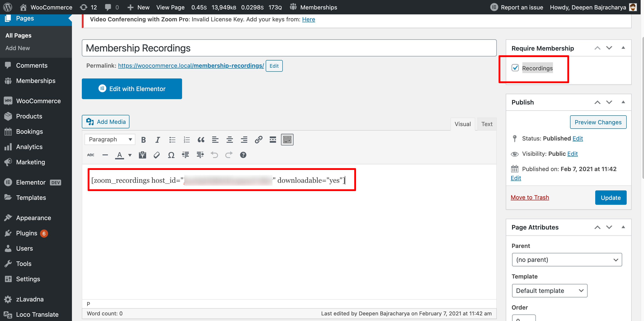Collapse the Page Attributes panel
Viewport: 644px width, 321px height.
(623, 227)
